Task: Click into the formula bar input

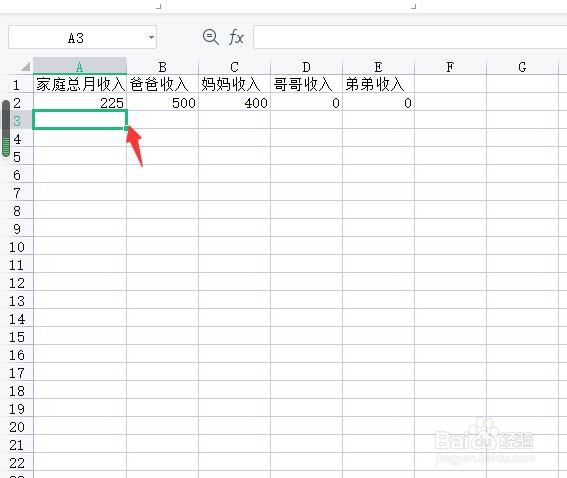Action: point(410,37)
